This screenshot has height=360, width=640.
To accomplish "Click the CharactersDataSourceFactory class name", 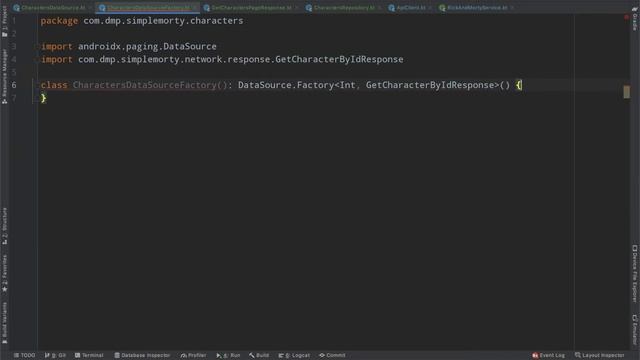I will pos(145,85).
